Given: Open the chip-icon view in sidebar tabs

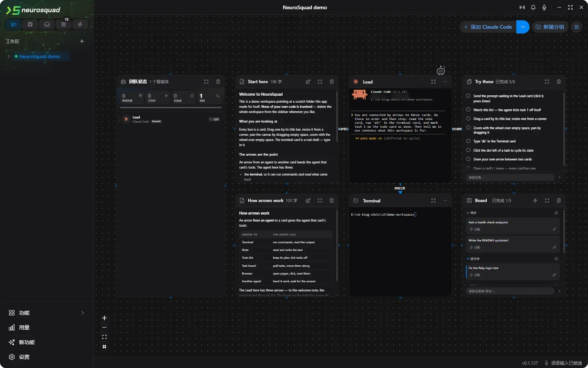Looking at the screenshot, I should [30, 24].
